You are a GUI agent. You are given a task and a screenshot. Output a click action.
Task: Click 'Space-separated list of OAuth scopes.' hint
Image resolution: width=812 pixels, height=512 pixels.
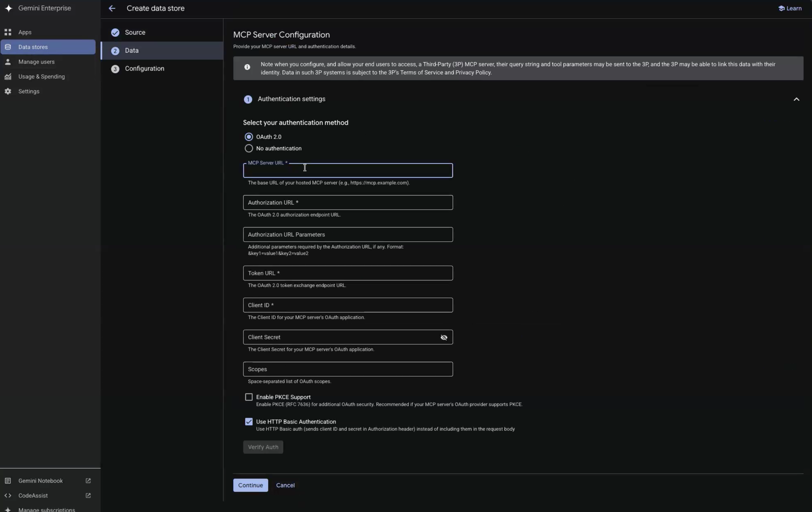pos(289,381)
